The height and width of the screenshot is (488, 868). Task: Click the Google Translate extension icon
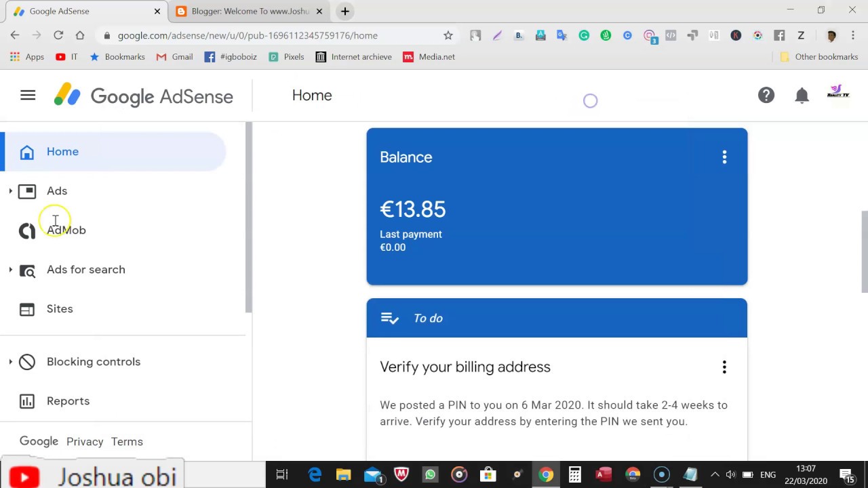tap(562, 35)
